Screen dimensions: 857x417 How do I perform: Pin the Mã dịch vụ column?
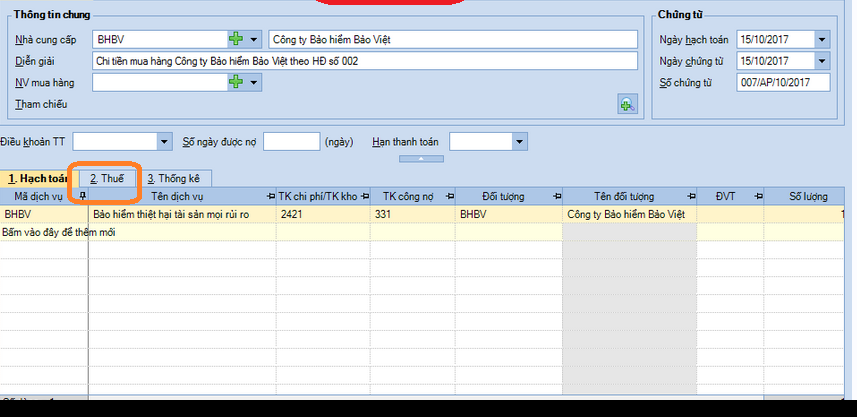coord(83,196)
